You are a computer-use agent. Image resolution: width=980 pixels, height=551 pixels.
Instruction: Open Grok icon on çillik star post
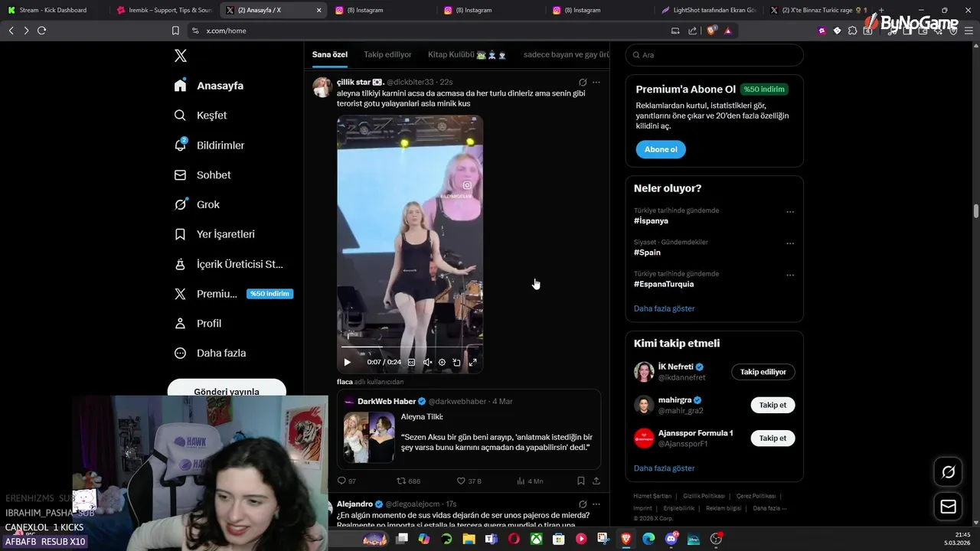583,83
